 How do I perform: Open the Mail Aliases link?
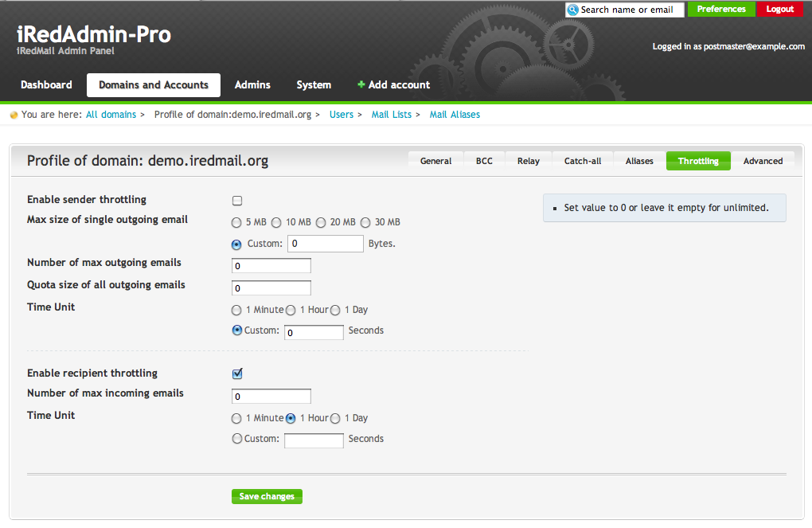tap(455, 115)
